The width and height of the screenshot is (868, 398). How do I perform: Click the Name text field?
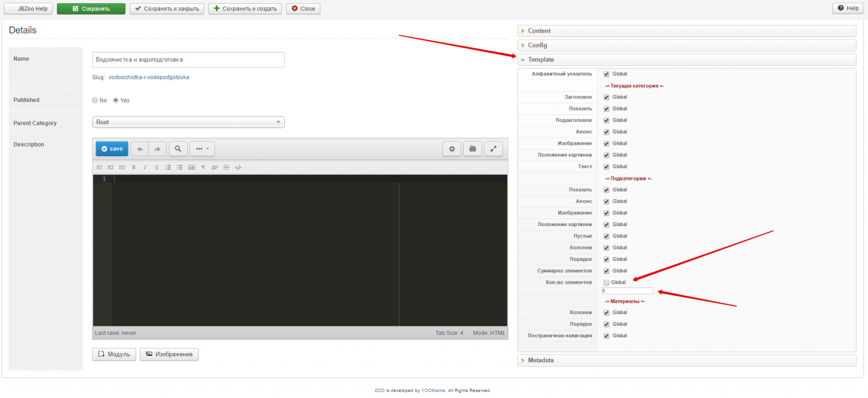tap(188, 60)
